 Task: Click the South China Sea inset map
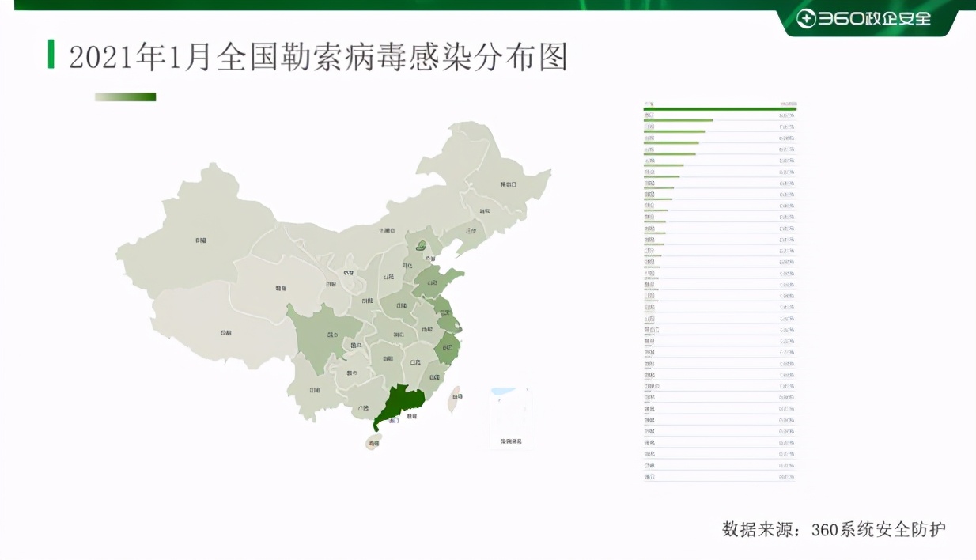coord(510,418)
